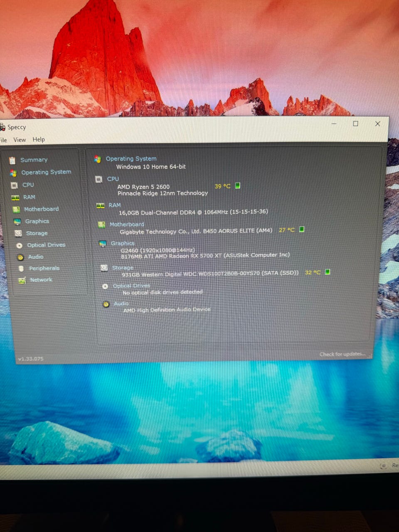Click the Summary clipboard icon in sidebar
399x532 pixels.
click(12, 160)
